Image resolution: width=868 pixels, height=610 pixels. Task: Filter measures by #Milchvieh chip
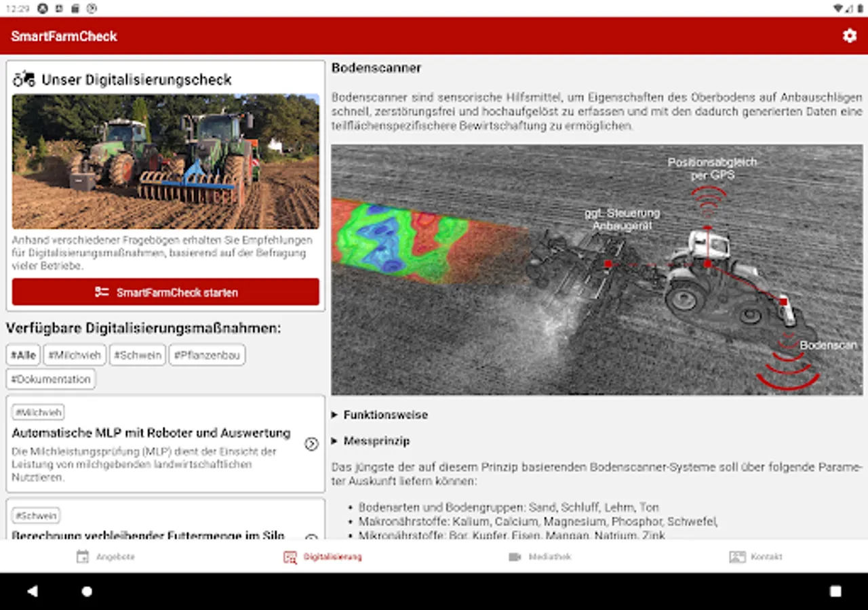tap(75, 355)
